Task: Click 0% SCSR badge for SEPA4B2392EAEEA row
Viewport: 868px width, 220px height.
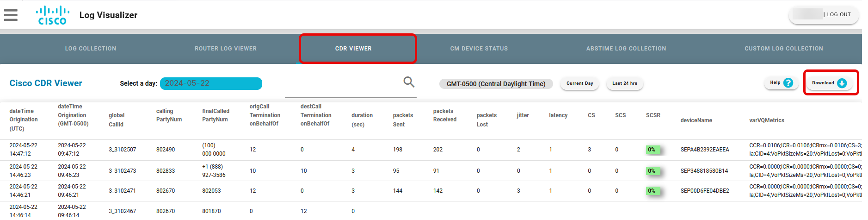Action: [x=653, y=150]
